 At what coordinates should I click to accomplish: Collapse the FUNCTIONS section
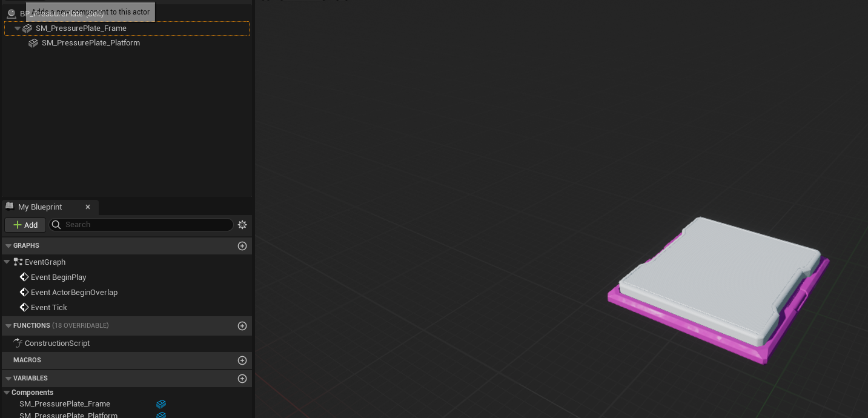[8, 326]
